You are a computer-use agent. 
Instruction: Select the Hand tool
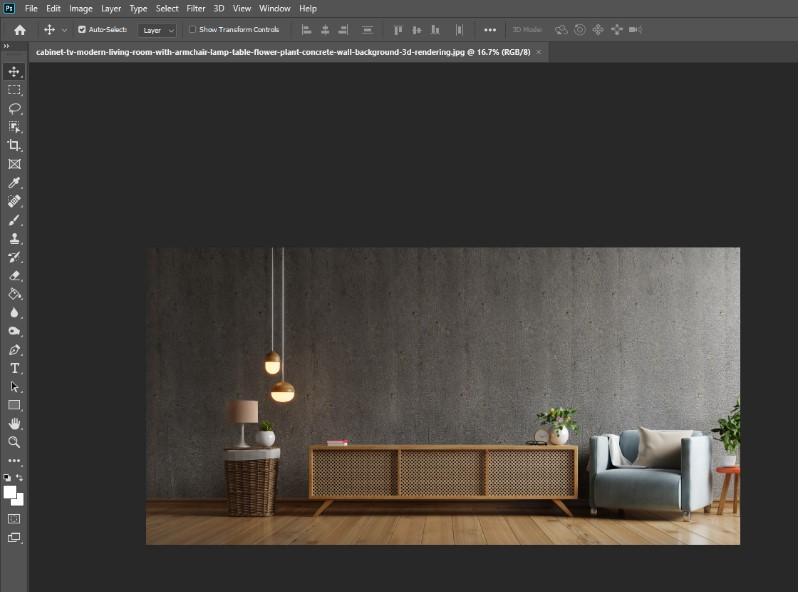(14, 423)
